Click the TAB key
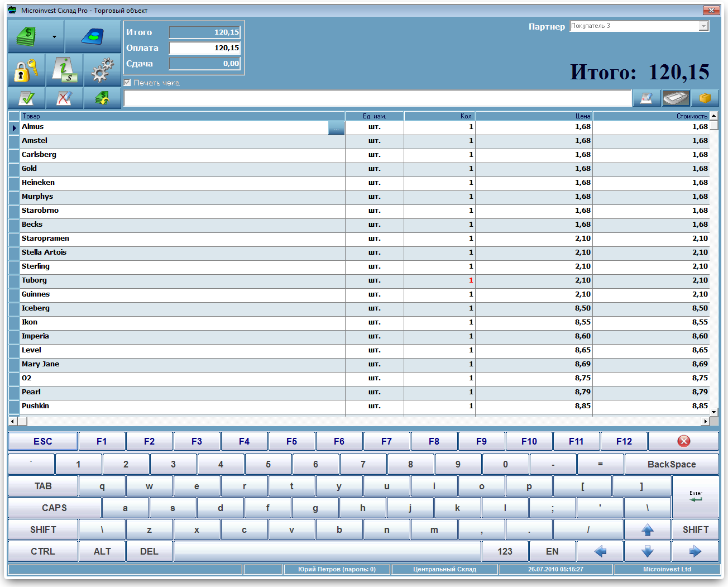Screen dimensions: 728x587 point(43,486)
